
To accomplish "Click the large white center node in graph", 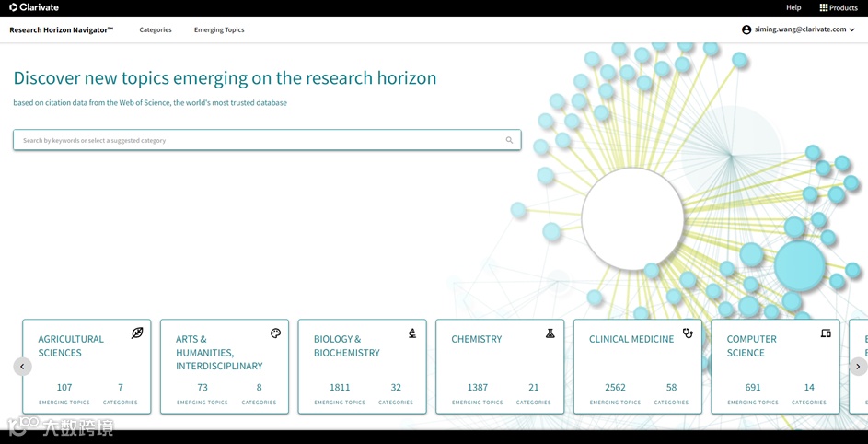I will pyautogui.click(x=632, y=218).
